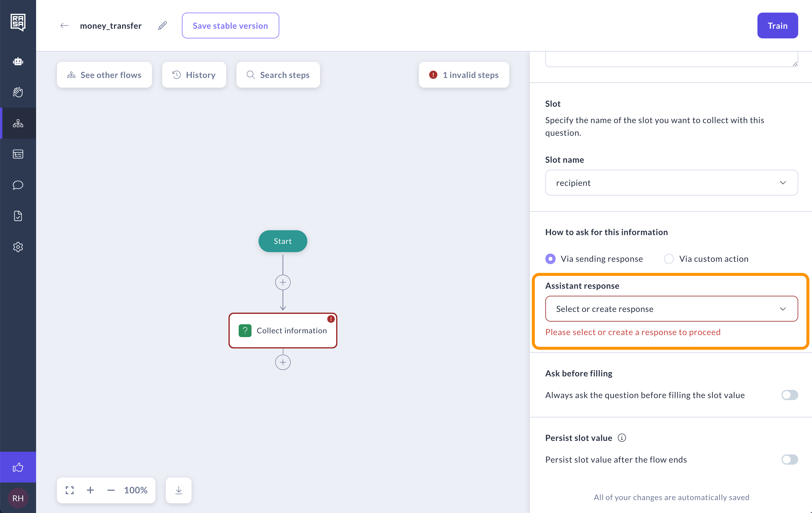Image resolution: width=812 pixels, height=513 pixels.
Task: Open the waving hand sidebar icon
Action: pos(18,92)
